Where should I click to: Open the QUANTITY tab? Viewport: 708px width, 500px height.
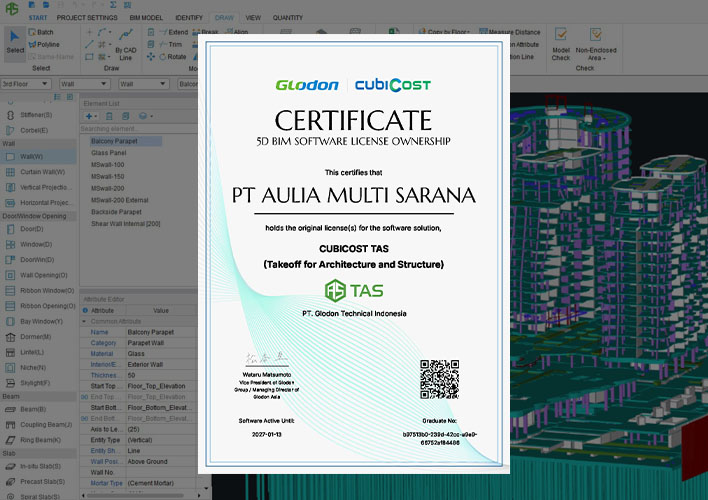point(288,18)
